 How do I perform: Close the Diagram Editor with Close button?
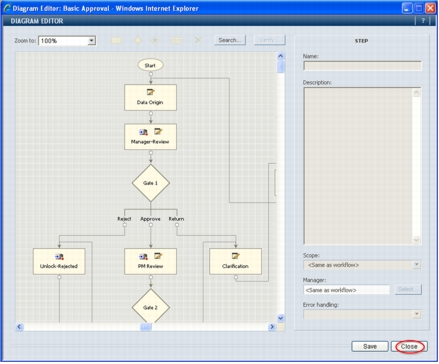(409, 347)
